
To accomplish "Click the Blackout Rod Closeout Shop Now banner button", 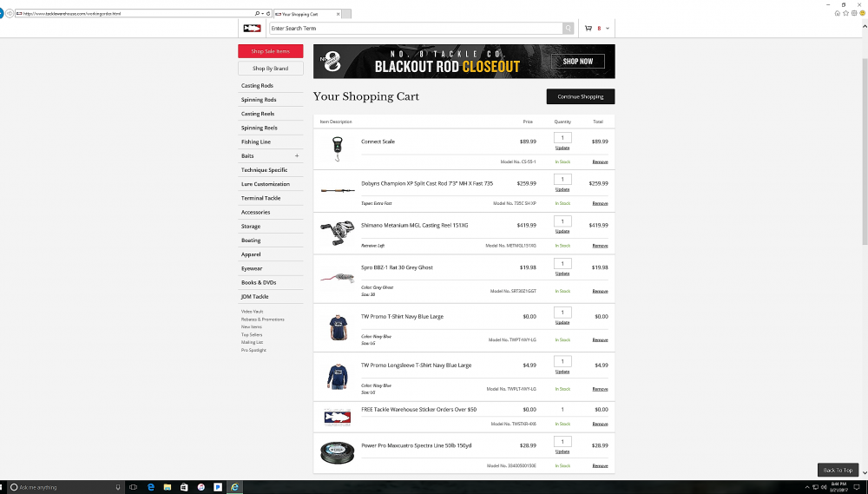I will coord(578,62).
